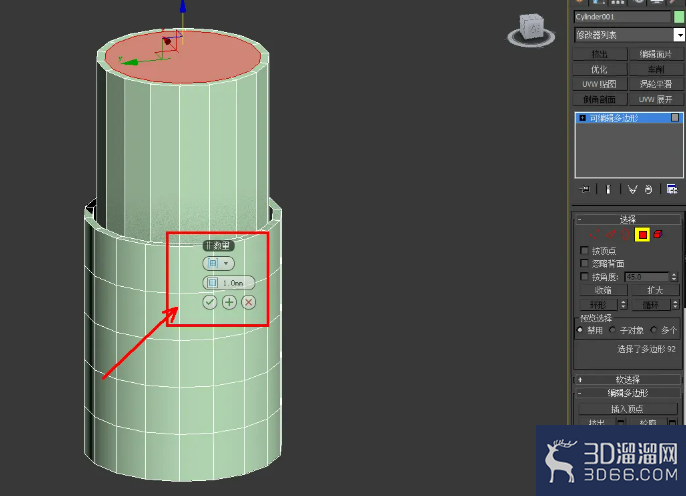The image size is (686, 496).
Task: Enable the 忽略背面 checkbox
Action: point(584,263)
